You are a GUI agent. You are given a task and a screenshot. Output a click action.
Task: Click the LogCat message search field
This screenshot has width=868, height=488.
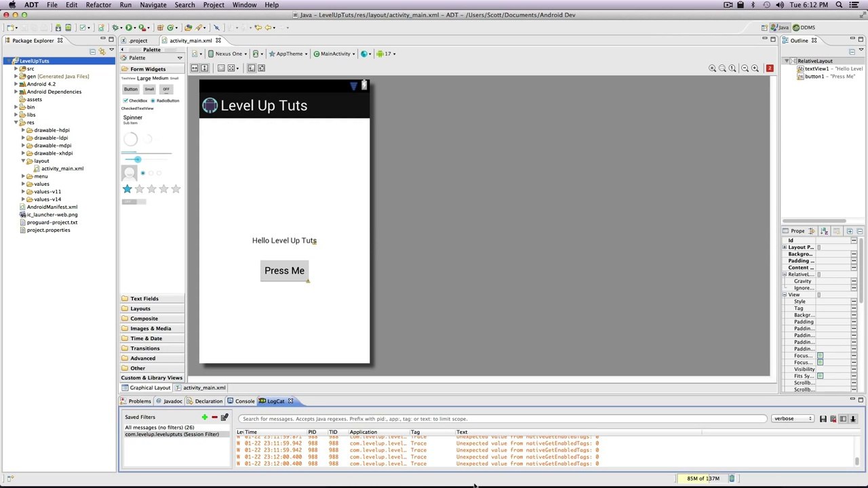(x=502, y=419)
